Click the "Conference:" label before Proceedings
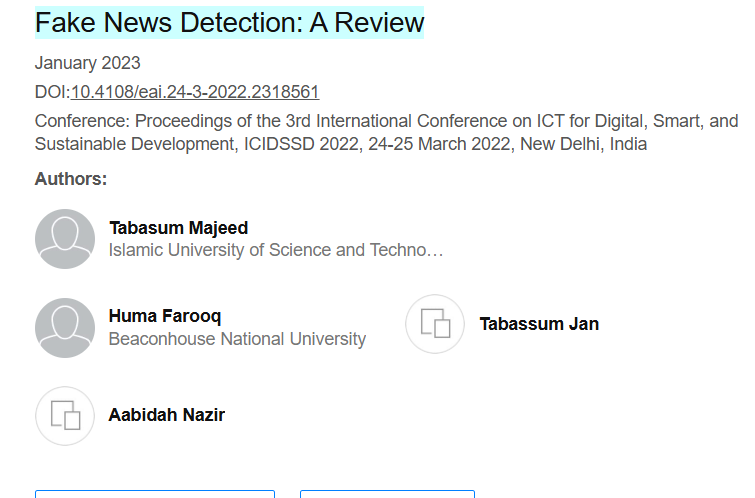 83,122
